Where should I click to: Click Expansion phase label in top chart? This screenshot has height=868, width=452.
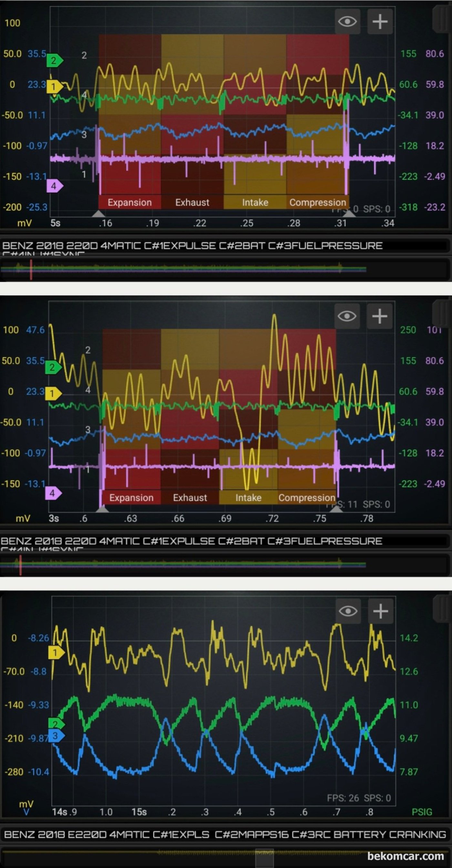tap(130, 202)
